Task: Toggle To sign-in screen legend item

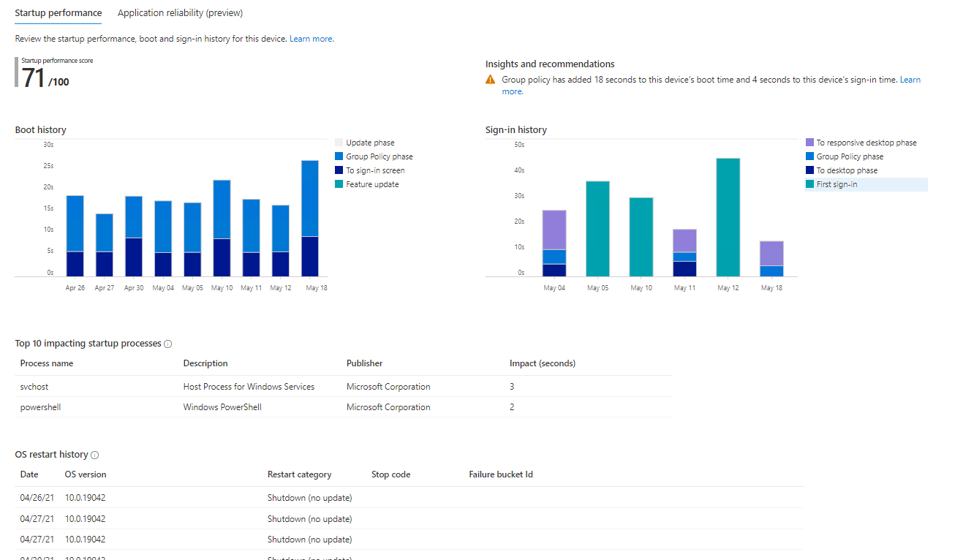Action: [x=375, y=170]
